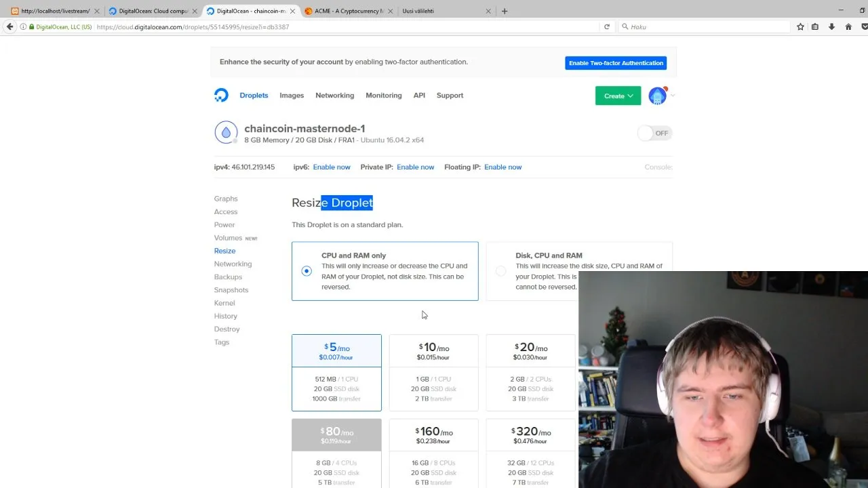Open Resize in the droplet sidebar
Viewport: 868px width, 488px height.
pos(225,251)
